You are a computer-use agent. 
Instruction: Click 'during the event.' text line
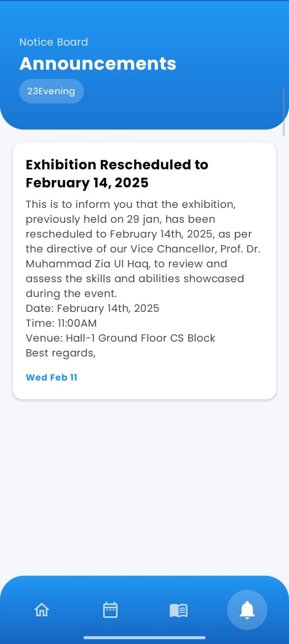tap(71, 294)
